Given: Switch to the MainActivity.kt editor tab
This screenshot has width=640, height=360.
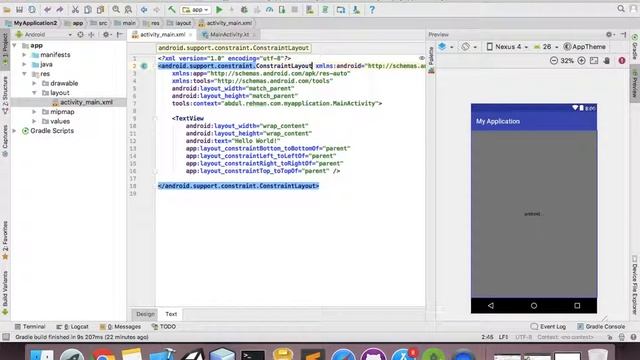Looking at the screenshot, I should click(x=229, y=35).
